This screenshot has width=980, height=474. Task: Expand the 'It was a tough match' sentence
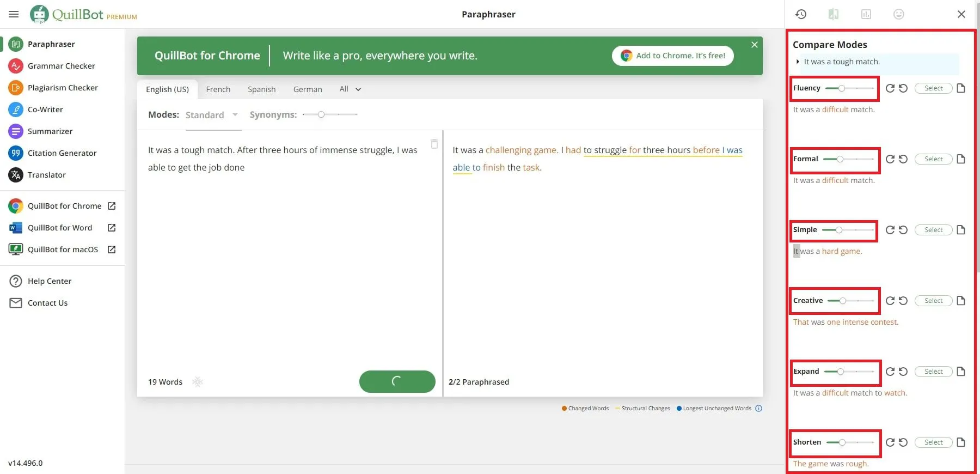[x=798, y=62]
